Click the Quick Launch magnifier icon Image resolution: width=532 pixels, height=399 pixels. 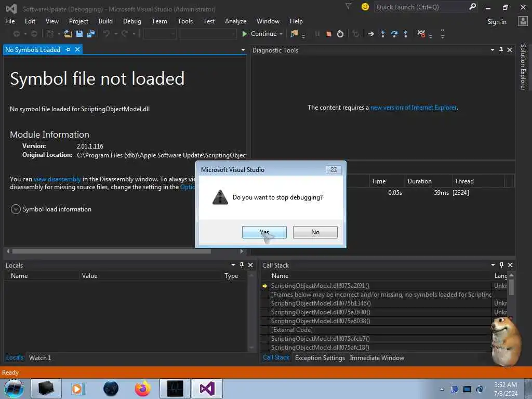pyautogui.click(x=472, y=7)
